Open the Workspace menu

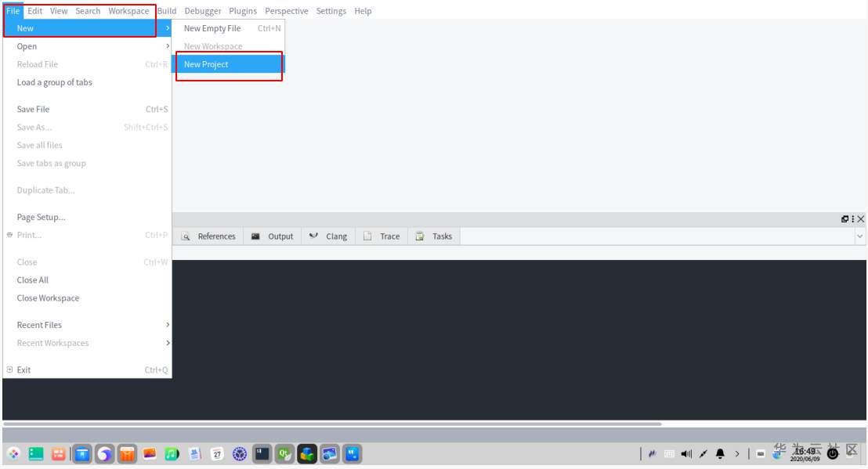[128, 11]
